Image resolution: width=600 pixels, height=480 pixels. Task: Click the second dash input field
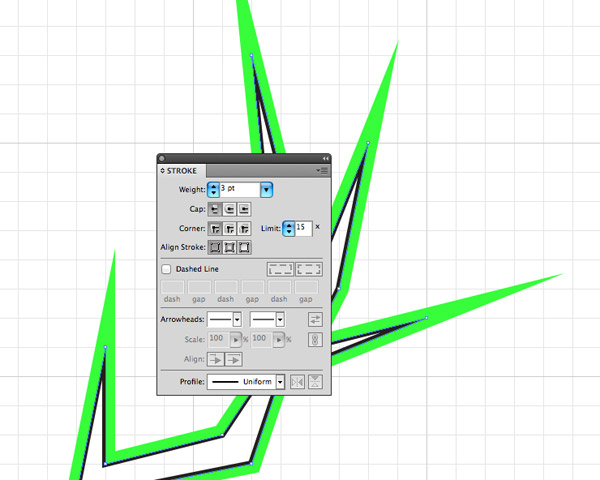[226, 287]
